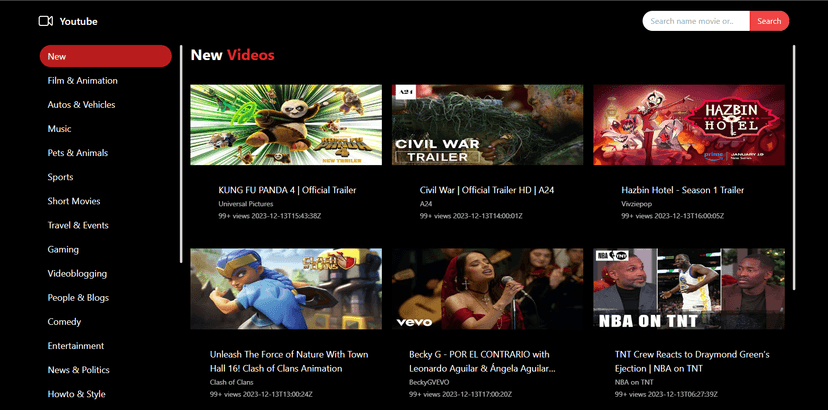The image size is (828, 410).
Task: Focus the search movie name field
Action: (x=696, y=21)
